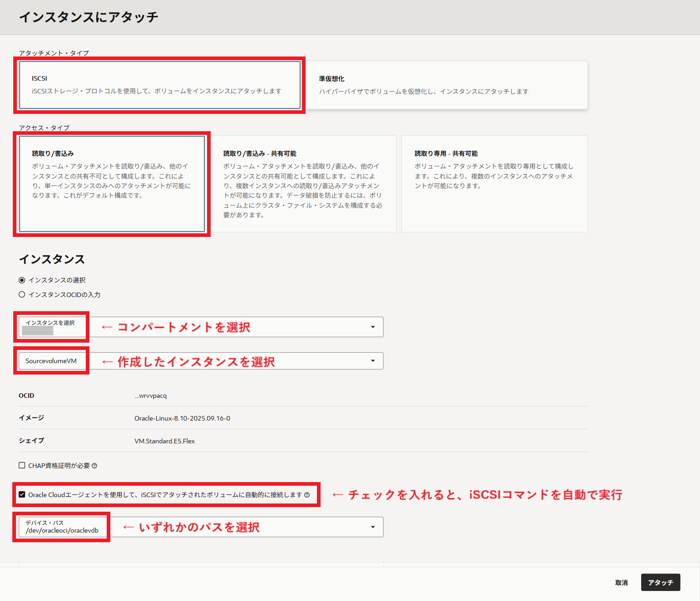The height and width of the screenshot is (601, 700).
Task: Choose the 読取り専用 - 共有可能 access card
Action: (x=494, y=184)
